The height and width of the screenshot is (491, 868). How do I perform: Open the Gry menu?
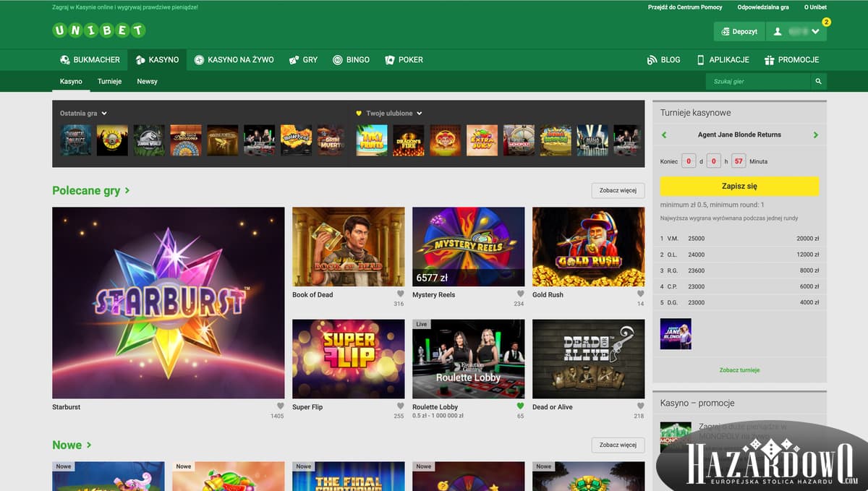[303, 60]
